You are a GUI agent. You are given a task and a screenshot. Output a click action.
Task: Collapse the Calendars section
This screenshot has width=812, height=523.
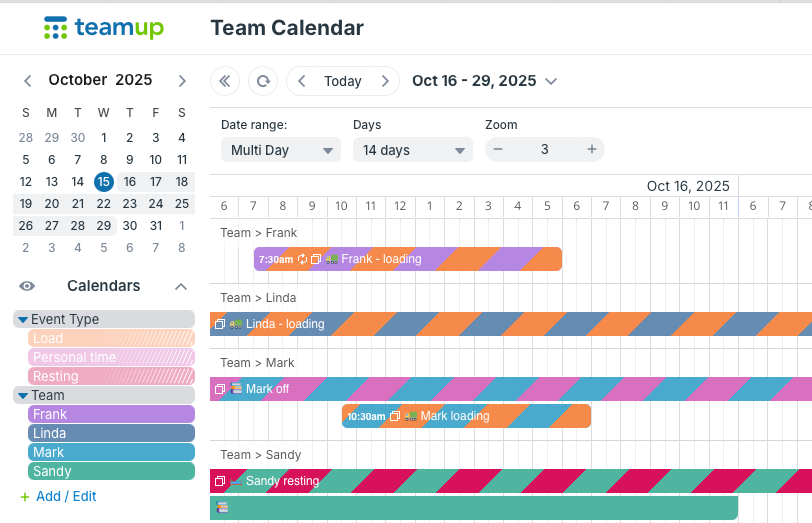(x=181, y=286)
